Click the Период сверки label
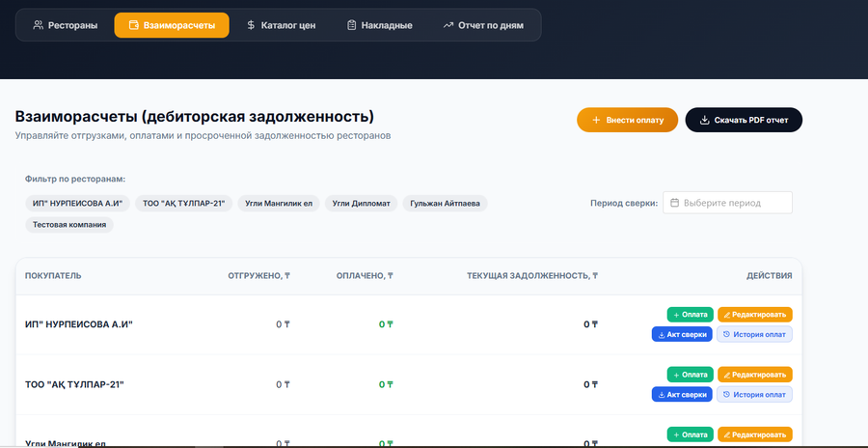 click(x=624, y=203)
